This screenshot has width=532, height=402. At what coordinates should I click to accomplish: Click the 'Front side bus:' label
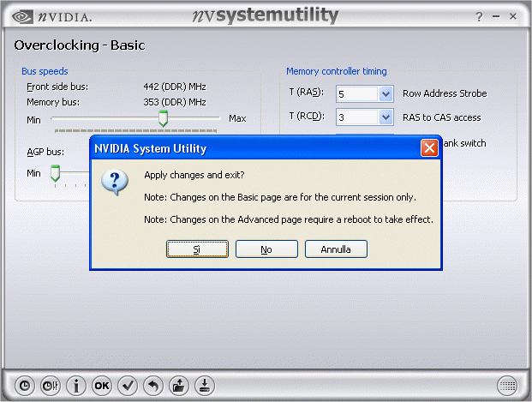pos(57,87)
